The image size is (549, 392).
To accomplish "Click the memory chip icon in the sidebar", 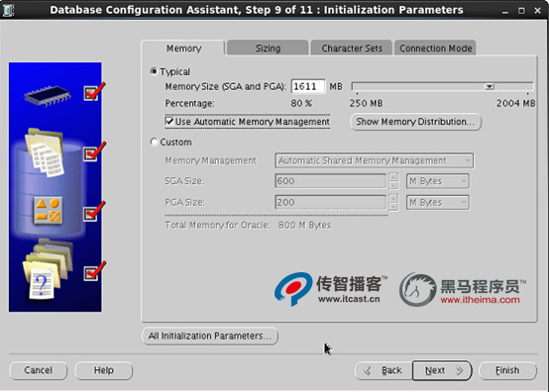I will 47,95.
